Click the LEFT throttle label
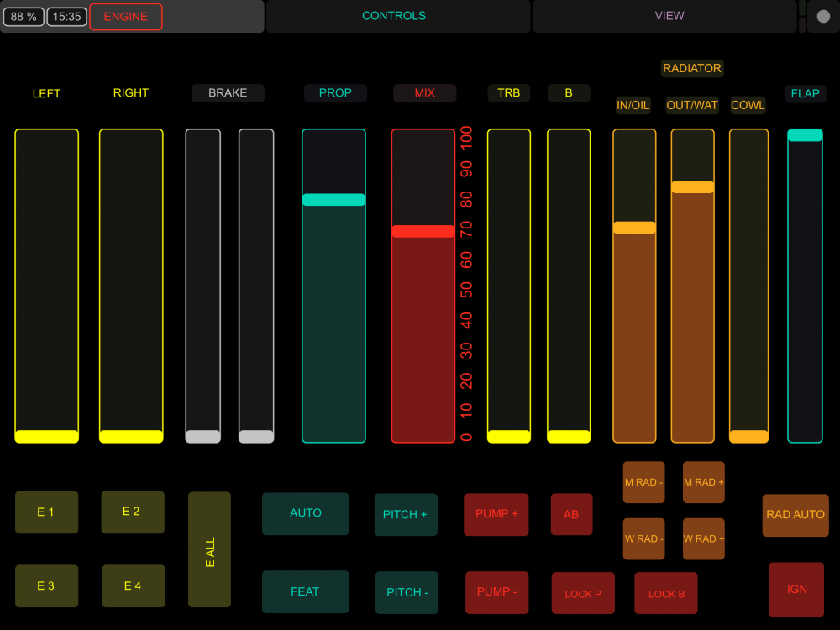Image resolution: width=840 pixels, height=630 pixels. click(x=46, y=94)
